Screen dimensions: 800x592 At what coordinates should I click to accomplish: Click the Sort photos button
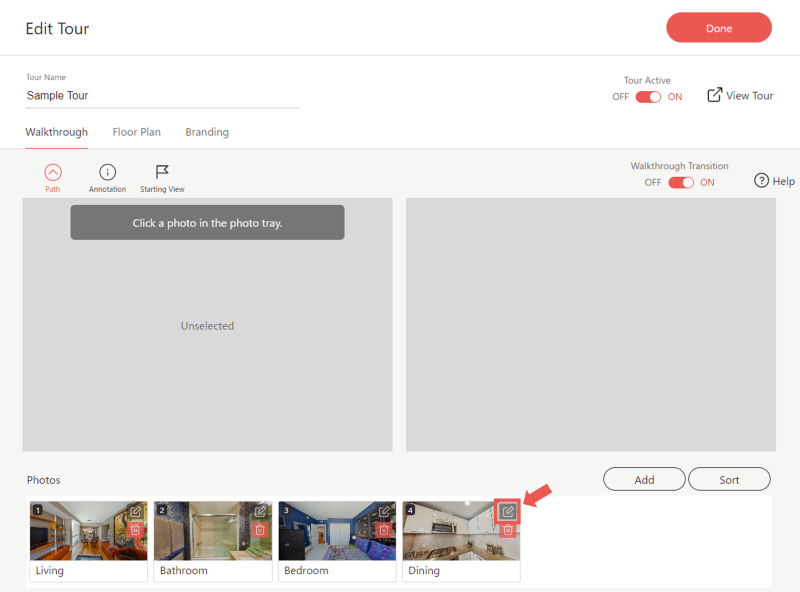coord(729,480)
